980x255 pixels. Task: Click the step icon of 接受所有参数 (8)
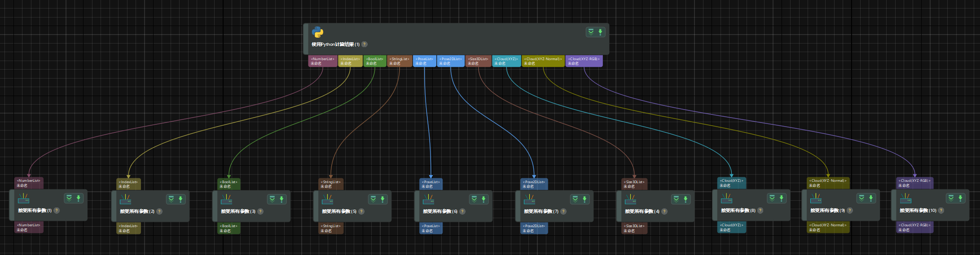pyautogui.click(x=726, y=198)
